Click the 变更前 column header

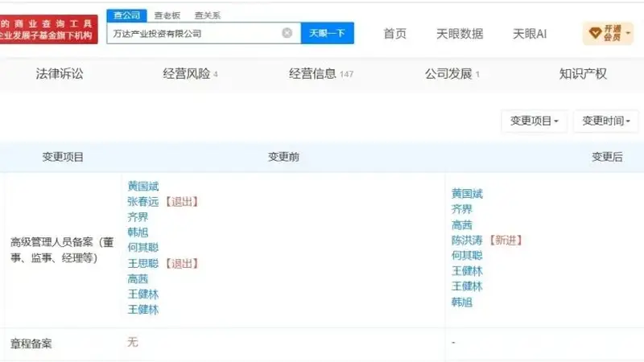[283, 157]
